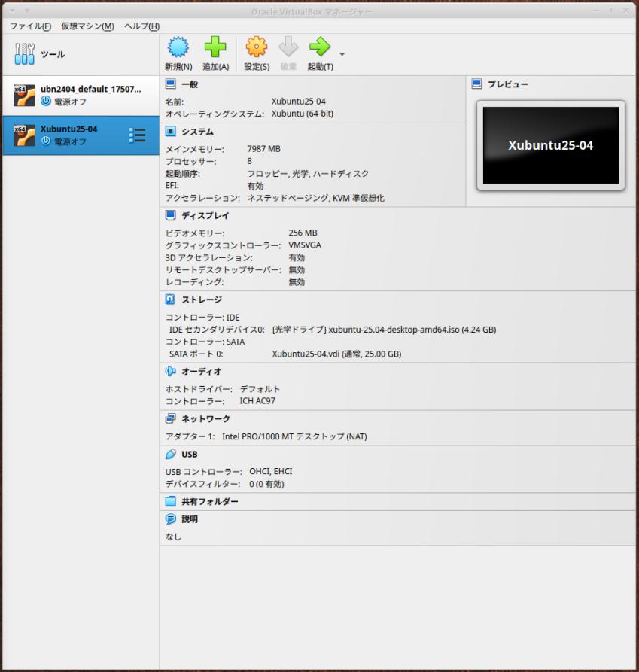Open 設定(S) gear settings icon
This screenshot has width=639, height=672.
click(x=257, y=47)
